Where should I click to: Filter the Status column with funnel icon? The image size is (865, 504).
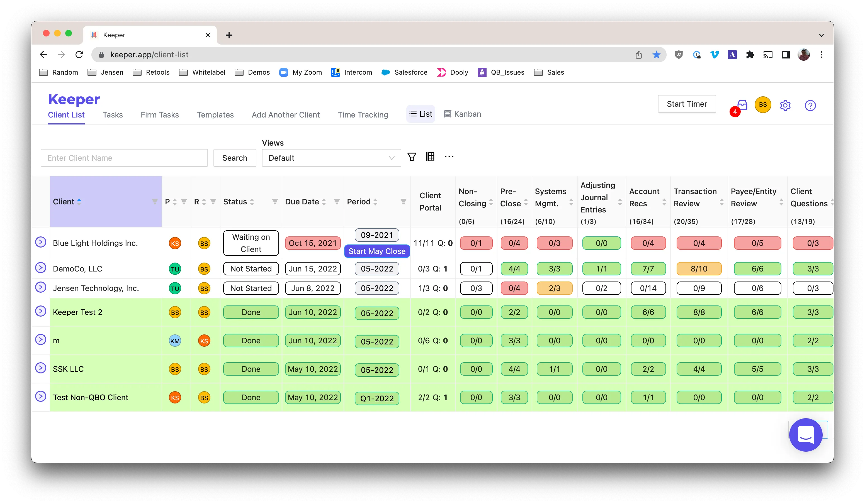[x=275, y=202]
